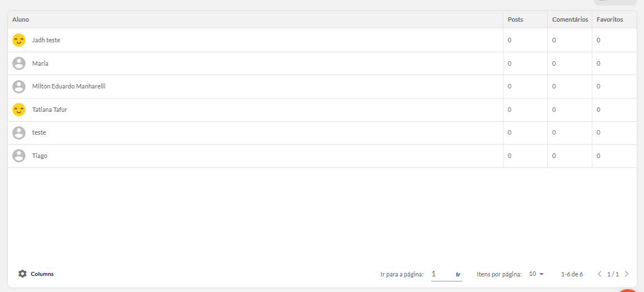Image resolution: width=644 pixels, height=292 pixels.
Task: Click the Columns gear icon
Action: coord(22,274)
